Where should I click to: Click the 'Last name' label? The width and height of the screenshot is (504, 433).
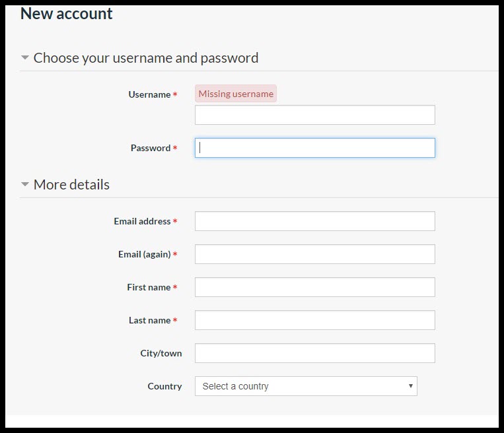click(149, 320)
